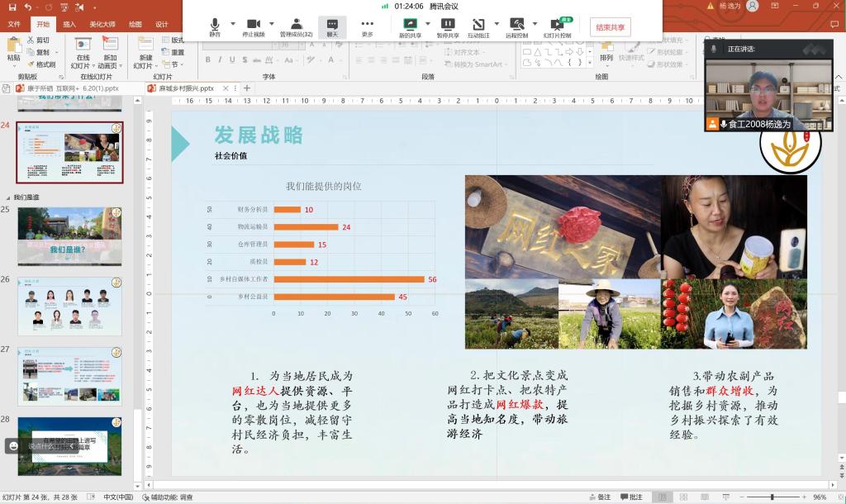Open the meeting chat panel

pyautogui.click(x=332, y=26)
